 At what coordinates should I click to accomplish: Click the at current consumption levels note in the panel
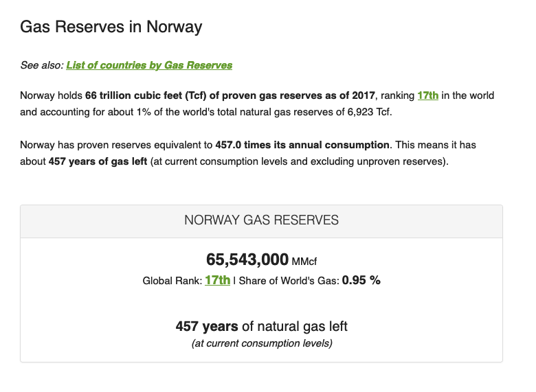(262, 343)
